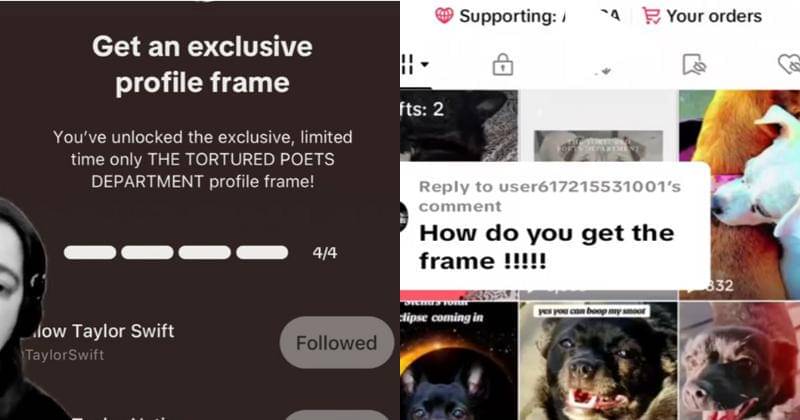Image resolution: width=800 pixels, height=420 pixels.
Task: Open the saved bookmarks hidden tab
Action: (694, 65)
